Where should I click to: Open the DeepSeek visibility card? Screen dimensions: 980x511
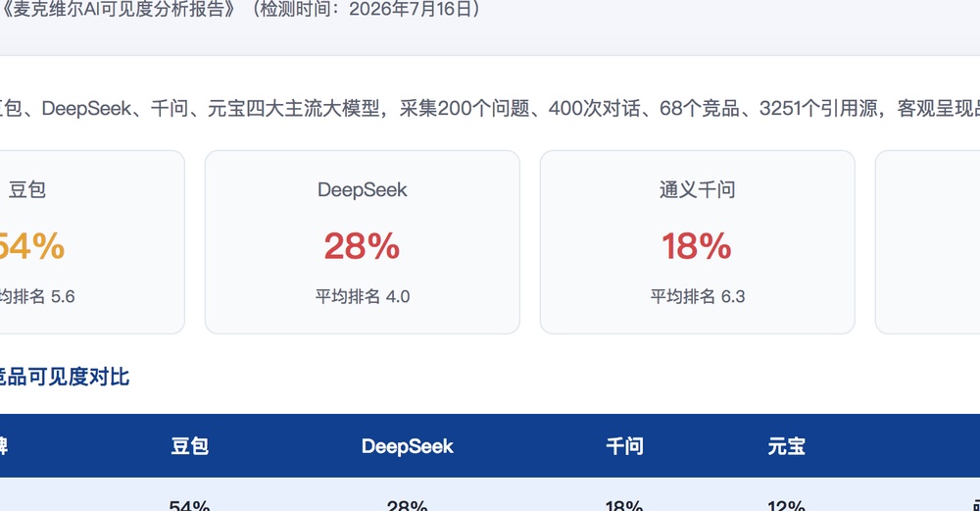[x=363, y=242]
